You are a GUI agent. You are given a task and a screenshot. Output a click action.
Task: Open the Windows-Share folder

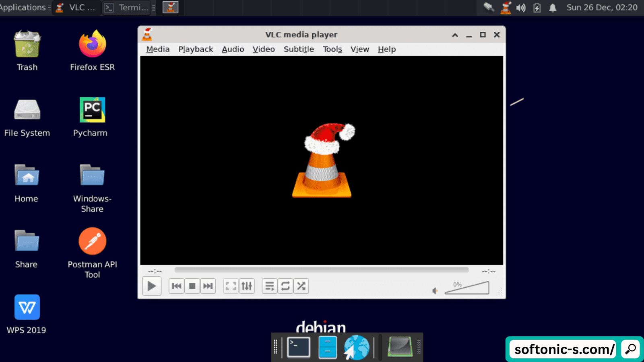[92, 188]
